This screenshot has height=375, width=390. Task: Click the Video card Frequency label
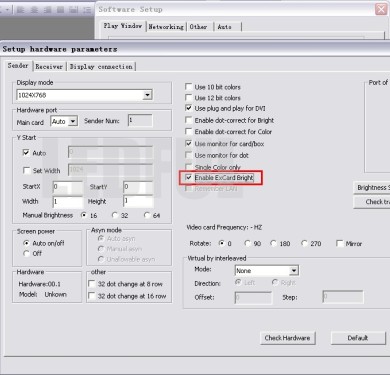224,227
